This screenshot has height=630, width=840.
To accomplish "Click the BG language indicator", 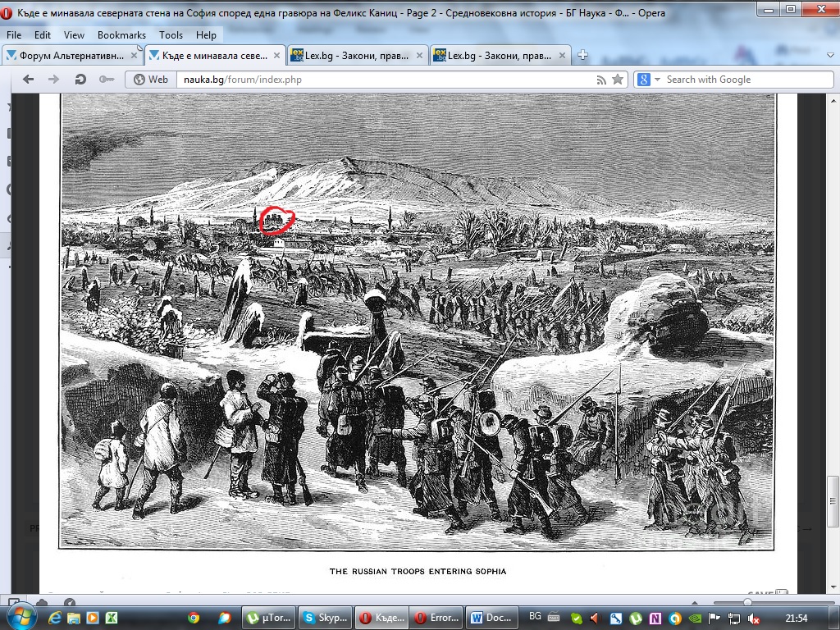I will coord(535,616).
